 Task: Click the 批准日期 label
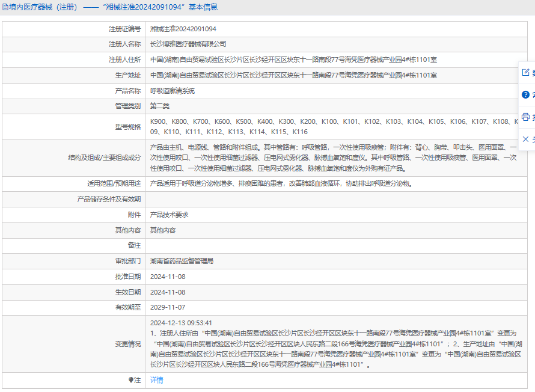pyautogui.click(x=127, y=277)
